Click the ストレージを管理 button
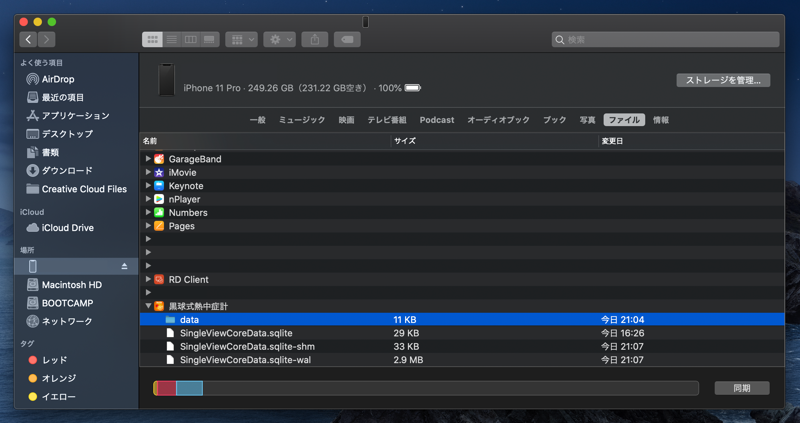 (x=723, y=80)
